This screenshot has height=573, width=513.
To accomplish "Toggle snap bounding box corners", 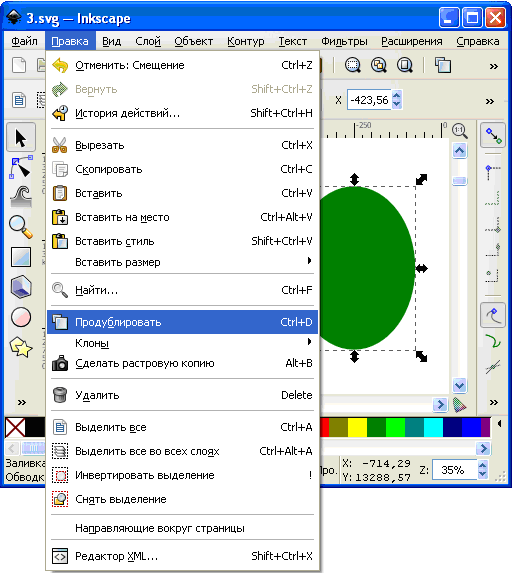I will (x=493, y=172).
